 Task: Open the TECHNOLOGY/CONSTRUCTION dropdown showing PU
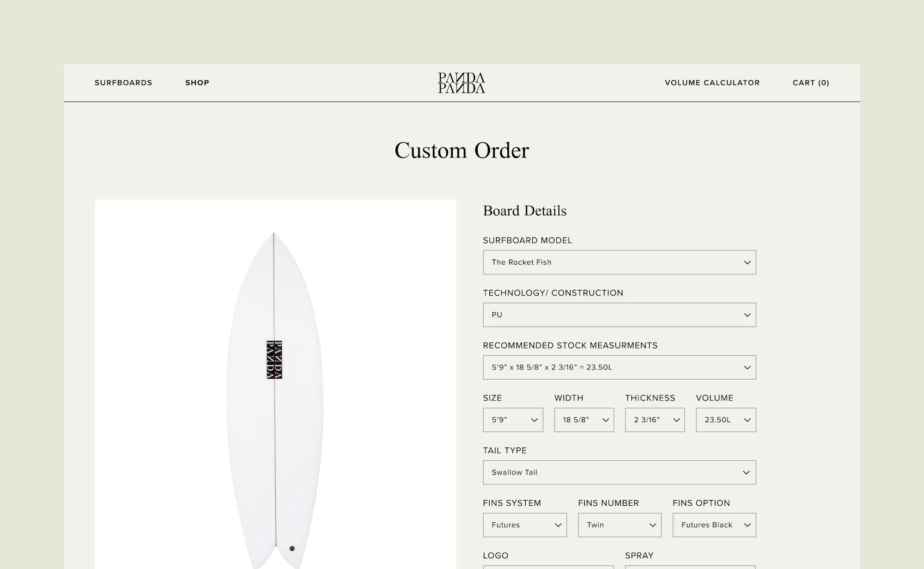click(x=619, y=315)
